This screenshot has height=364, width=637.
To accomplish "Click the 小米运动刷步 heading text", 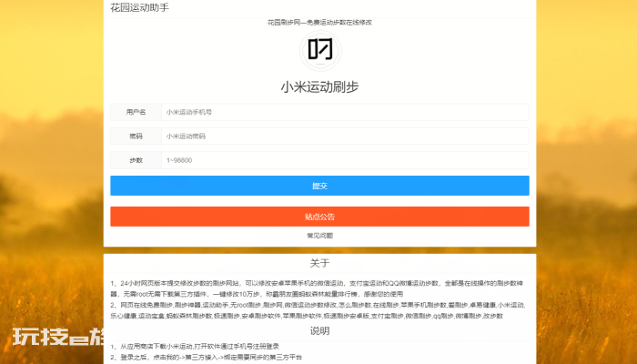I will pos(319,87).
